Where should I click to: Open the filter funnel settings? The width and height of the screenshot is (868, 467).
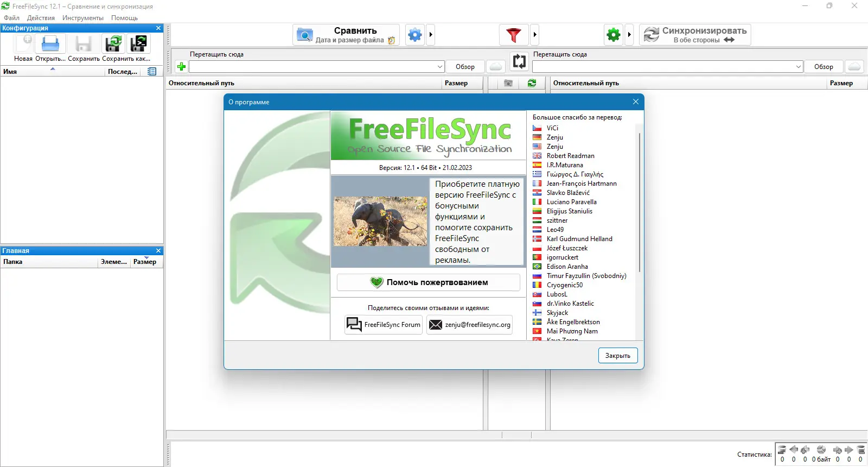(x=513, y=35)
